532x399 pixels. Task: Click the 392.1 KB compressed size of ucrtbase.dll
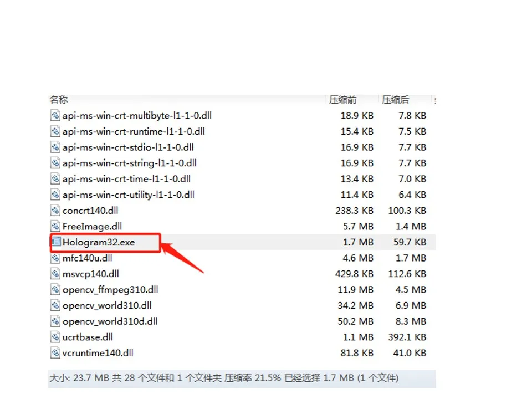tap(407, 337)
